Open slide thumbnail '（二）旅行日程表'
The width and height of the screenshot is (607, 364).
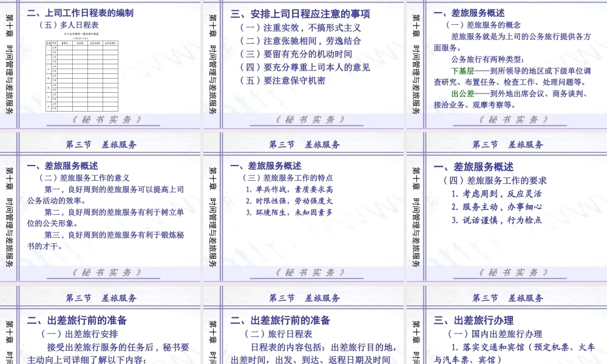(x=303, y=325)
